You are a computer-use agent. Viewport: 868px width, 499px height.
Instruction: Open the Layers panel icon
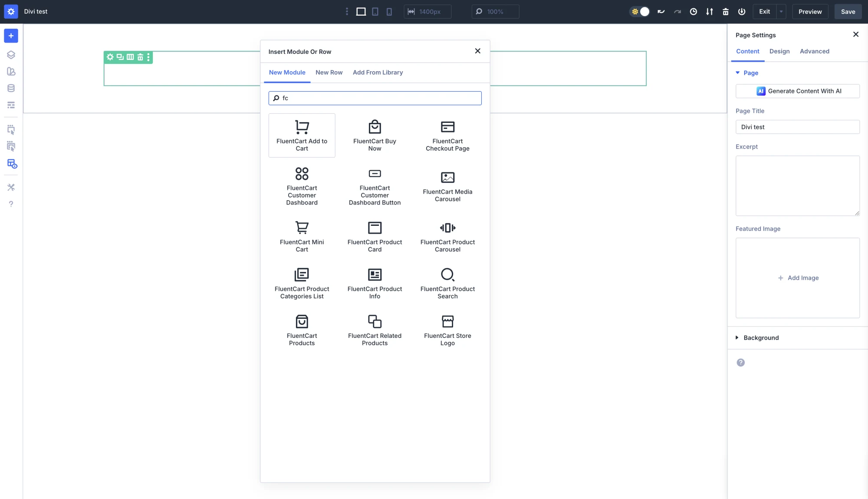tap(11, 55)
